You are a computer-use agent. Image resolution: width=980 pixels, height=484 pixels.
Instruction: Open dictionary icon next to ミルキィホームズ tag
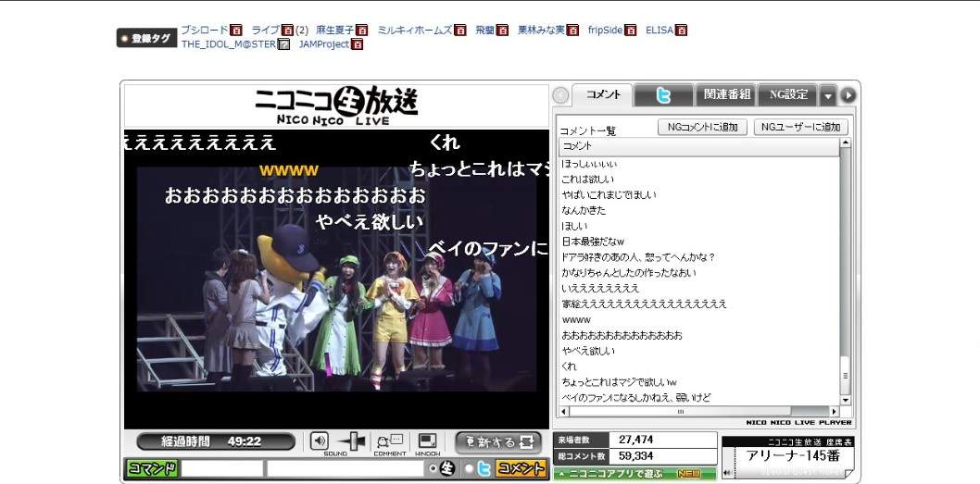coord(460,30)
